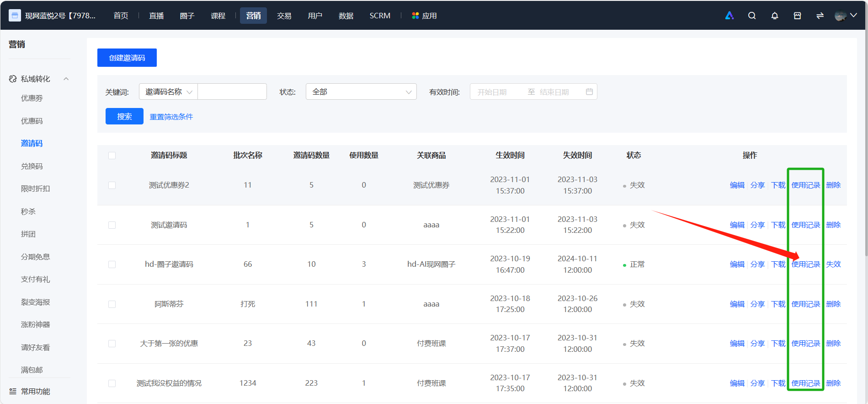This screenshot has height=404, width=868.
Task: Open the calendar icon in the date range field
Action: pyautogui.click(x=590, y=92)
